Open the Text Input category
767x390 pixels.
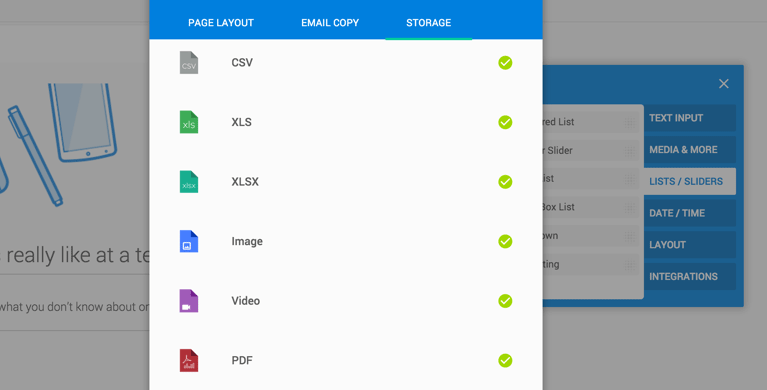[690, 118]
